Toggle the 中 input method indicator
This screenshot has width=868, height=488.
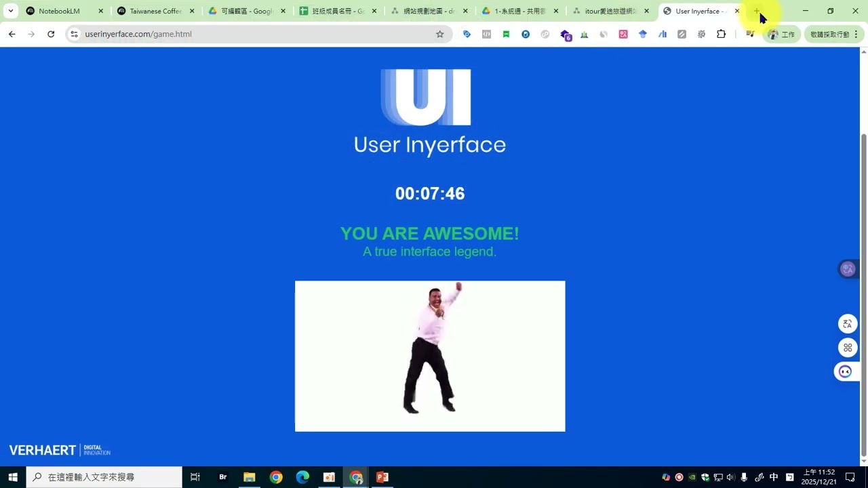[774, 477]
